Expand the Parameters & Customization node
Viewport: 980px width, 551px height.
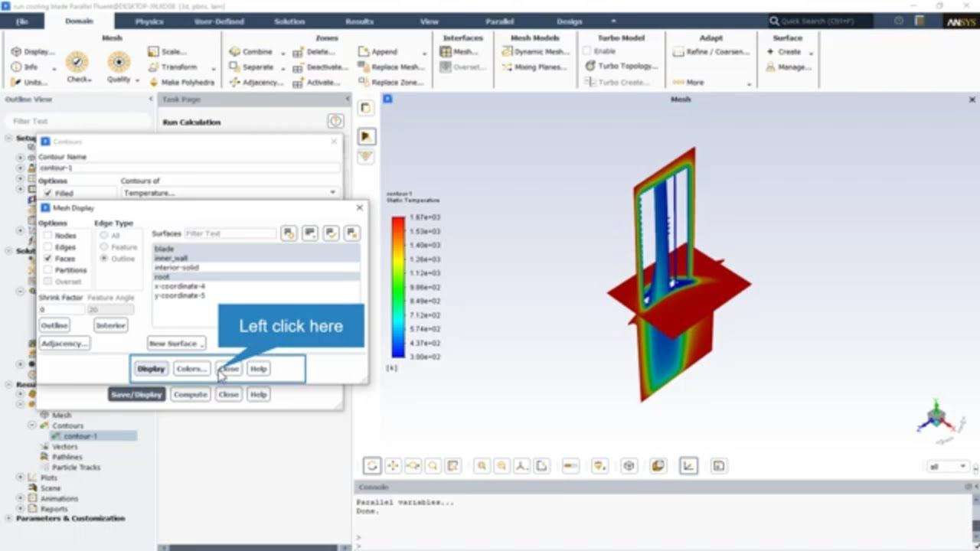point(9,519)
